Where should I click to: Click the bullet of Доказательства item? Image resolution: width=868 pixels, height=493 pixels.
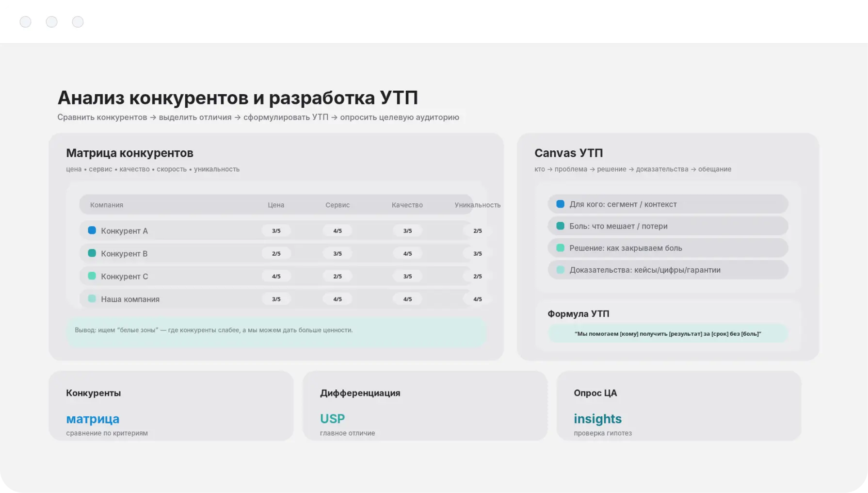pos(560,270)
